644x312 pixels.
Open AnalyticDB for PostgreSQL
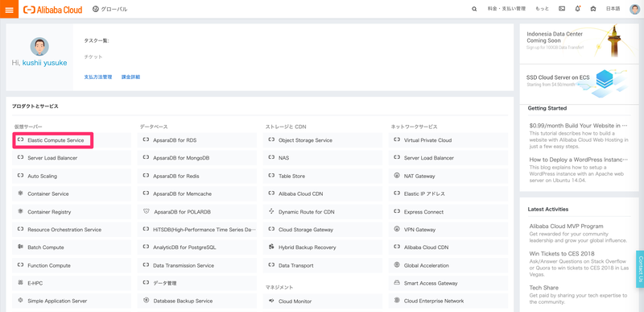pos(197,247)
